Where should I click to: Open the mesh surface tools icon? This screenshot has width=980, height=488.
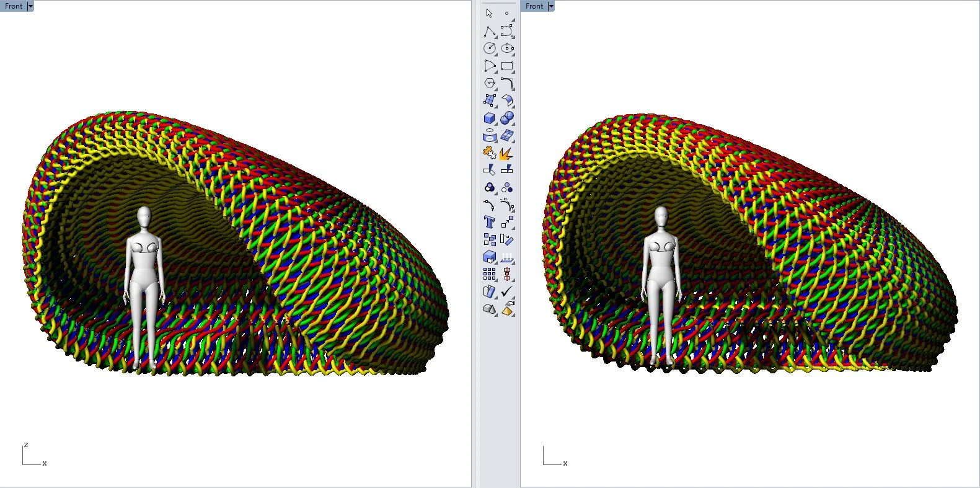click(507, 135)
